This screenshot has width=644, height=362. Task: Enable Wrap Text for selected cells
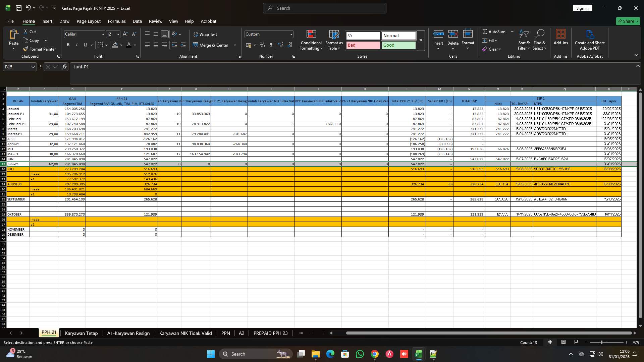click(206, 34)
